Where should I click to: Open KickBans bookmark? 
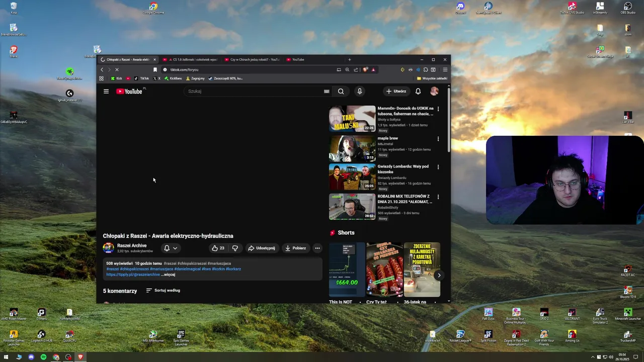coord(173,78)
